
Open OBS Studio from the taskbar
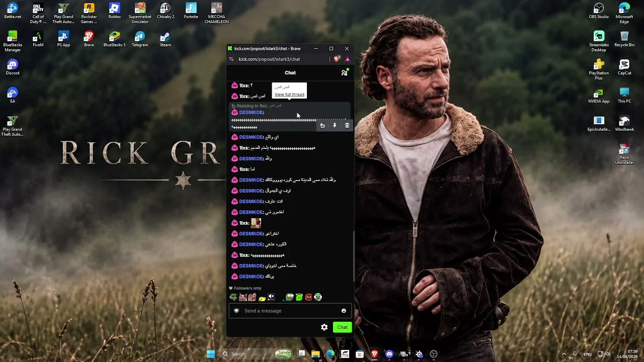coord(433,354)
